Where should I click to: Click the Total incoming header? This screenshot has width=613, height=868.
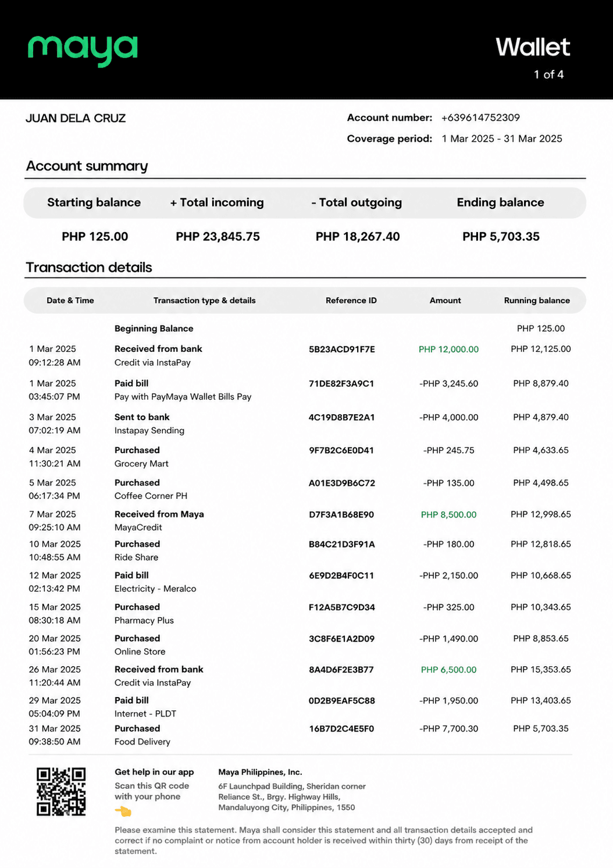(x=217, y=202)
